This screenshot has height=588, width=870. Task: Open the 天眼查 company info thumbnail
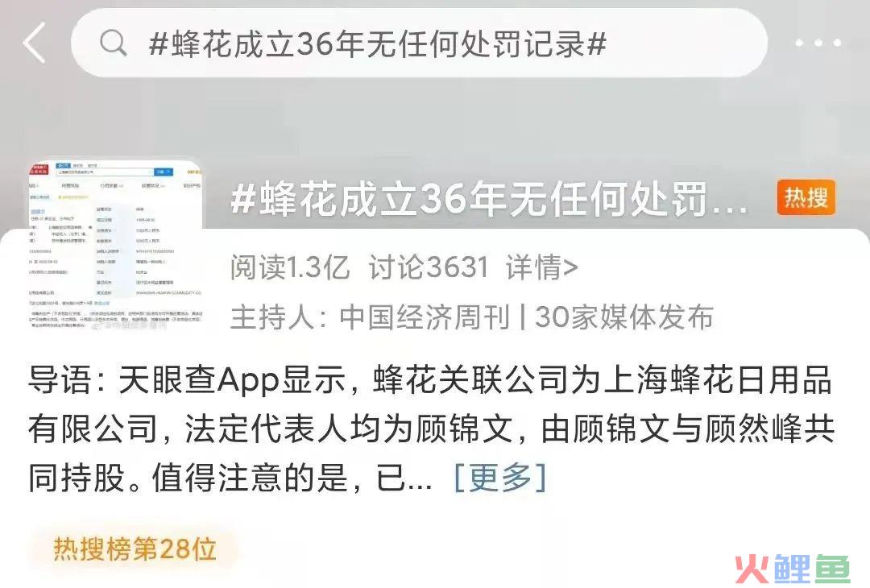[115, 245]
